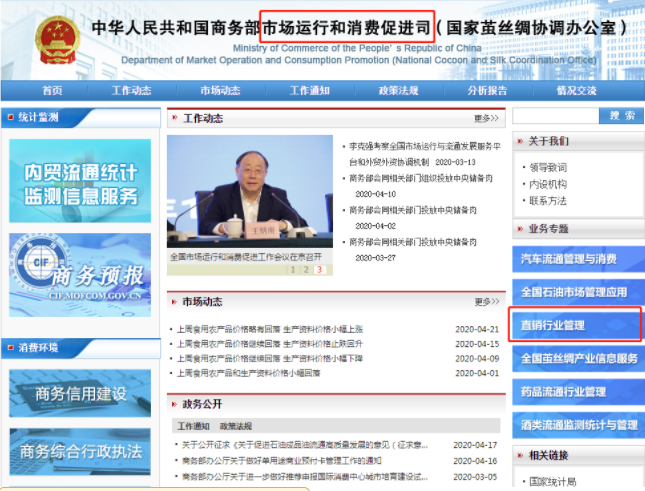Open the 商务综合行政执法 banner
The height and width of the screenshot is (491, 645).
pyautogui.click(x=80, y=451)
